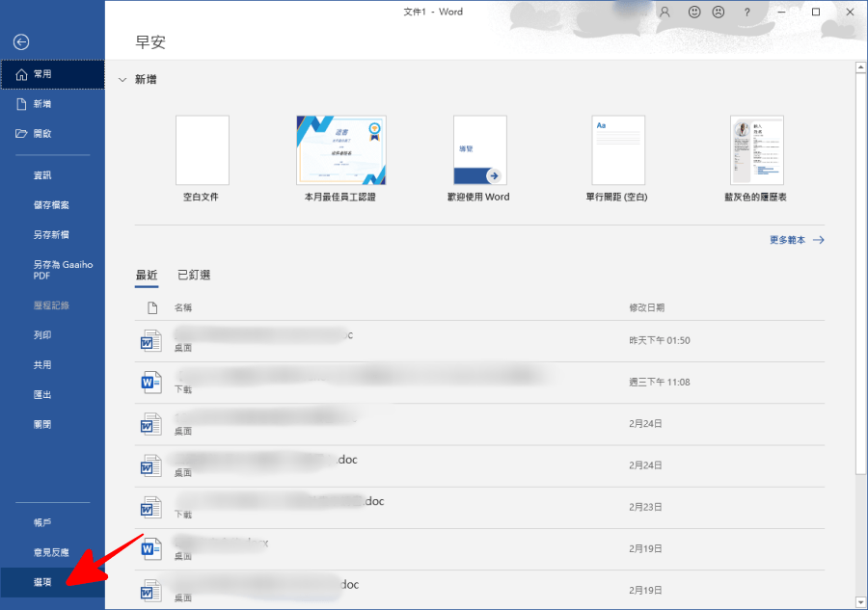The width and height of the screenshot is (868, 610).
Task: Click the new document icon beside 新增
Action: (21, 104)
